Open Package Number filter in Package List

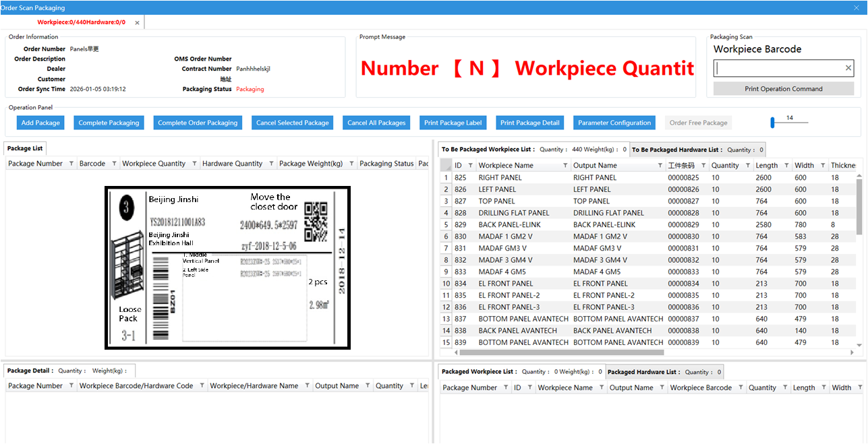pos(71,164)
